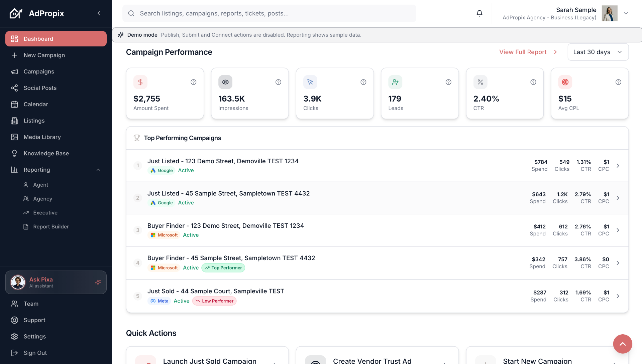The image size is (642, 364).
Task: Click the dollar sign Amount Spent icon
Action: [x=140, y=82]
